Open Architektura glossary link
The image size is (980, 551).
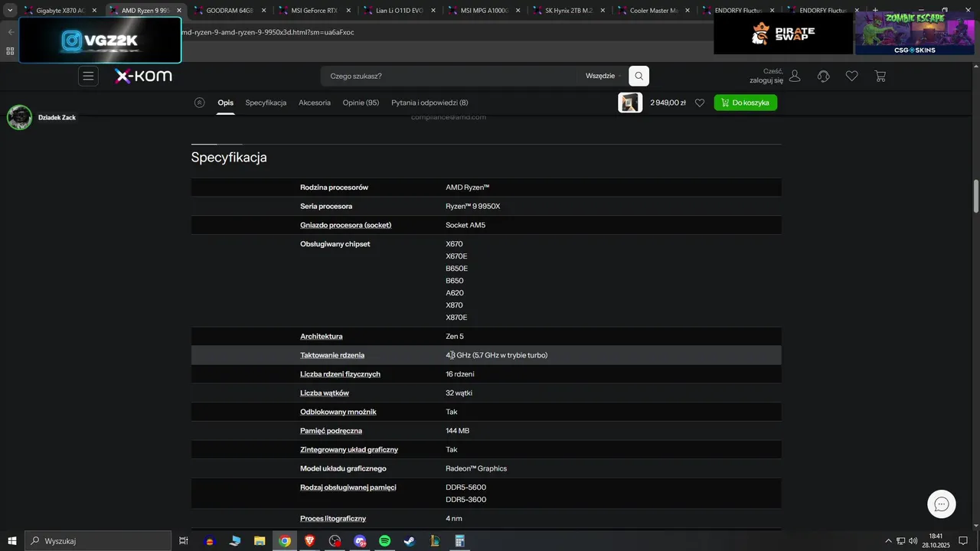coord(322,337)
